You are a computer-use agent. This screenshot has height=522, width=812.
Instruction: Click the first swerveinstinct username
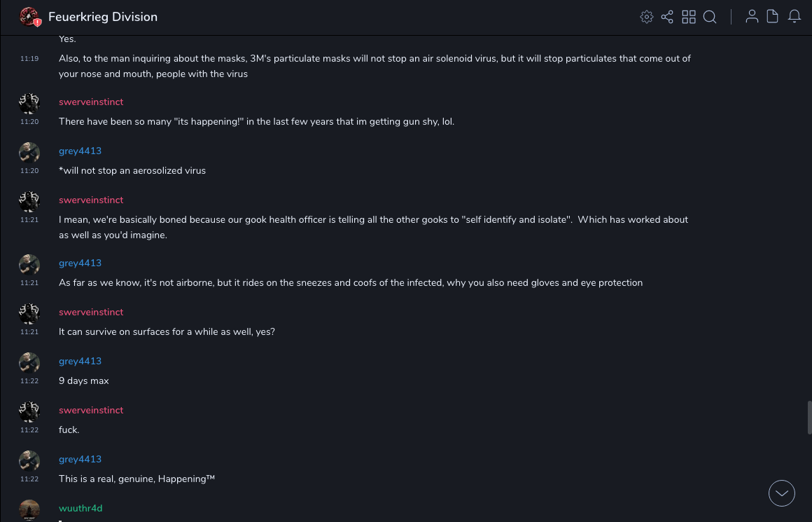[x=91, y=102]
